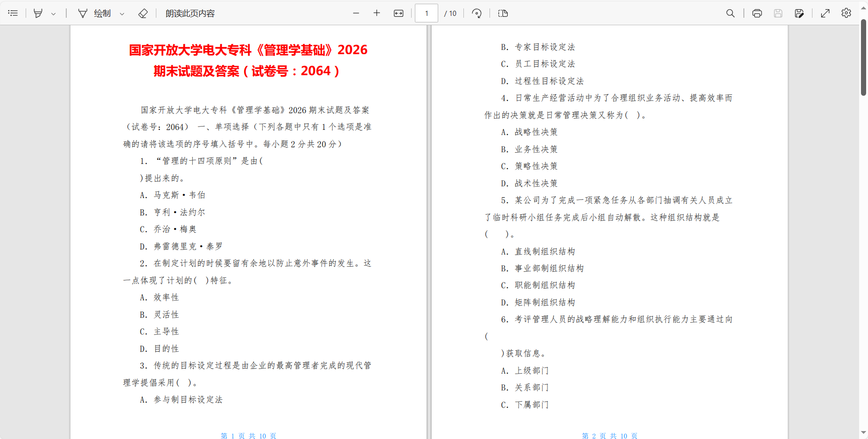Select the Draw (绘制) tool
Image resolution: width=868 pixels, height=439 pixels.
(x=94, y=13)
